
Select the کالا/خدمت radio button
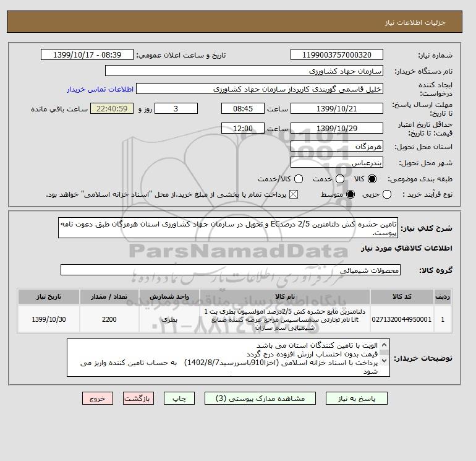(299, 179)
